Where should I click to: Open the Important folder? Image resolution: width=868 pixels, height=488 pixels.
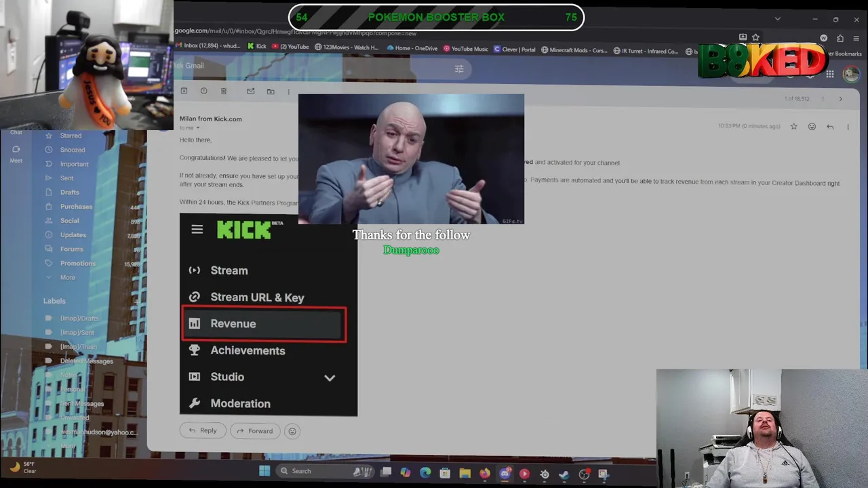(x=74, y=164)
